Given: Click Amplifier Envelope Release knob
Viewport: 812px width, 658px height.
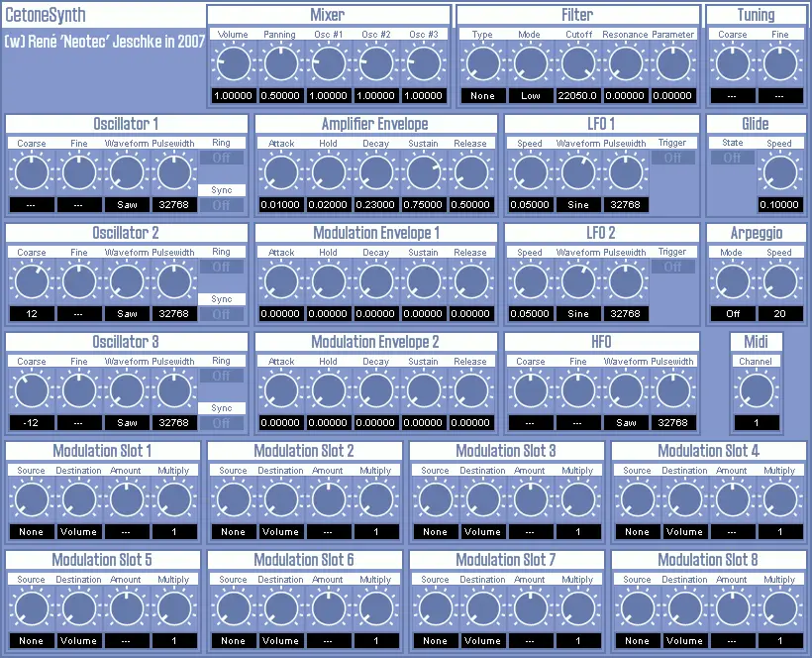Looking at the screenshot, I should (x=471, y=172).
